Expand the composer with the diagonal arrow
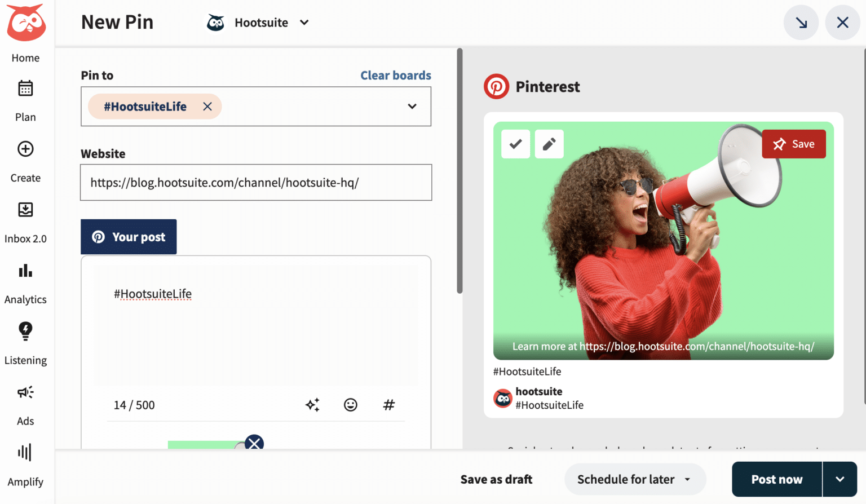866x504 pixels. (801, 22)
